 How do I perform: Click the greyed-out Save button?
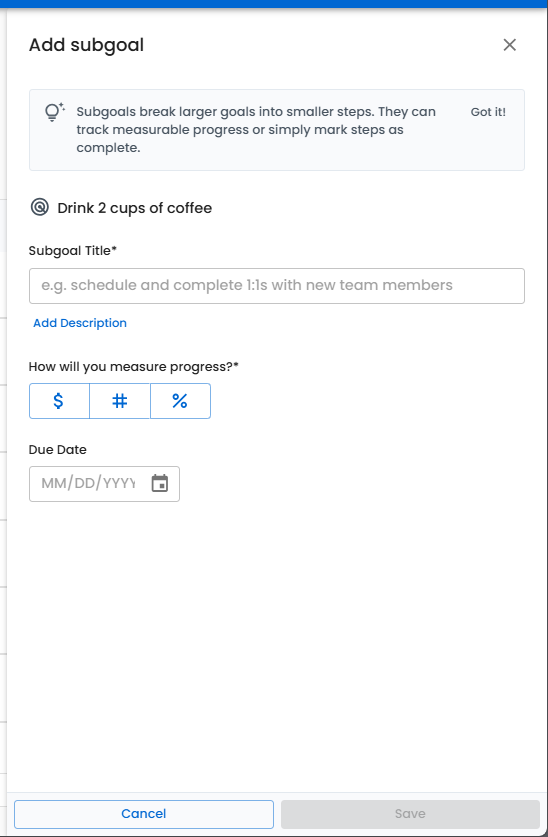[x=410, y=814]
